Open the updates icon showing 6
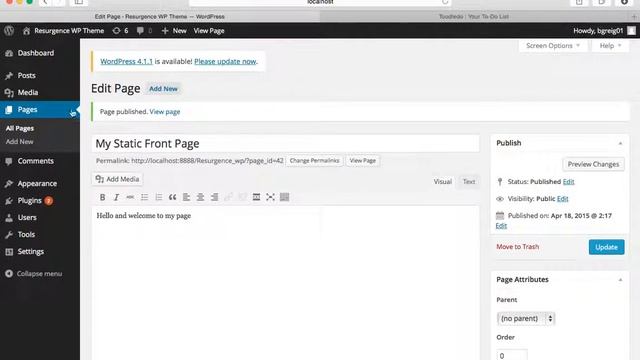The image size is (640, 360). (120, 31)
